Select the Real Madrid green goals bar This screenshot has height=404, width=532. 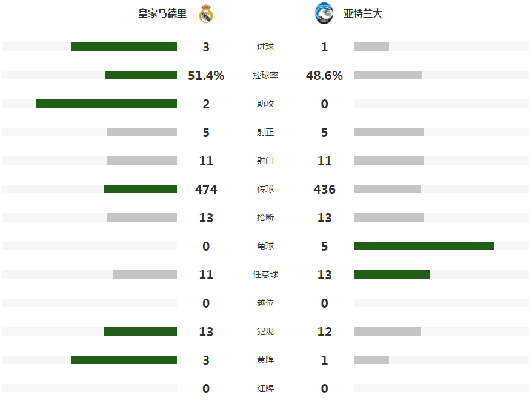pyautogui.click(x=124, y=47)
